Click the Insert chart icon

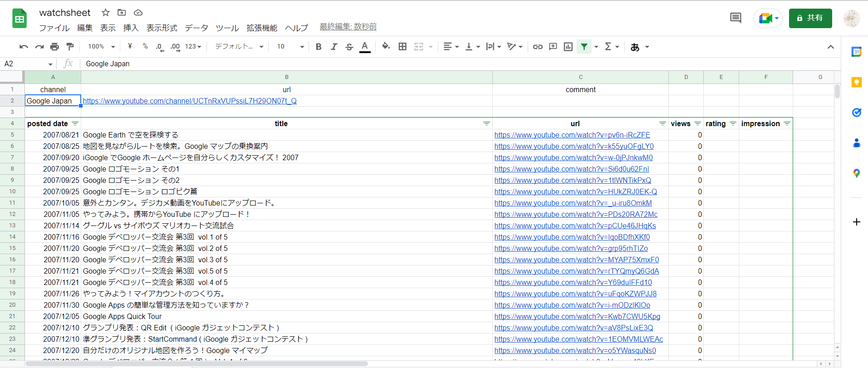568,47
